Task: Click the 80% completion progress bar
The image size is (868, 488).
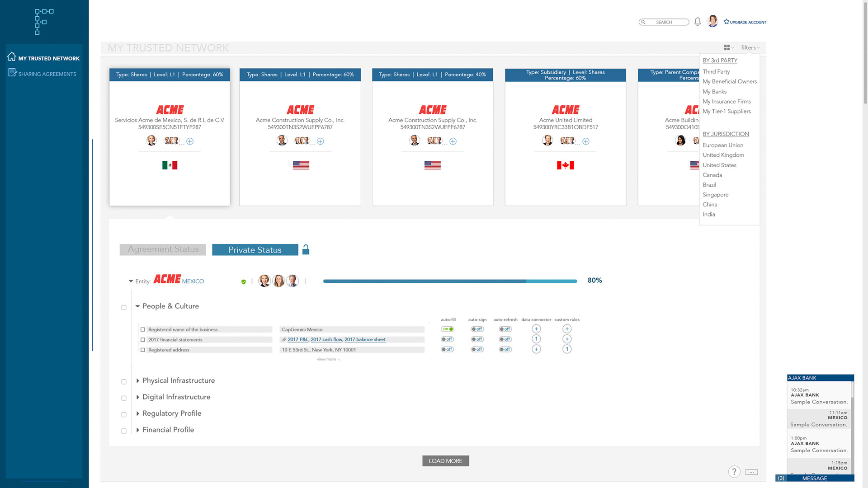Action: [450, 281]
